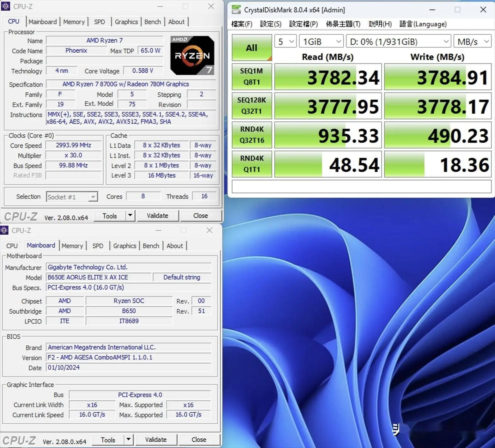Minimize the CrystalDiskMark window
The width and height of the screenshot is (495, 448).
pos(432,10)
